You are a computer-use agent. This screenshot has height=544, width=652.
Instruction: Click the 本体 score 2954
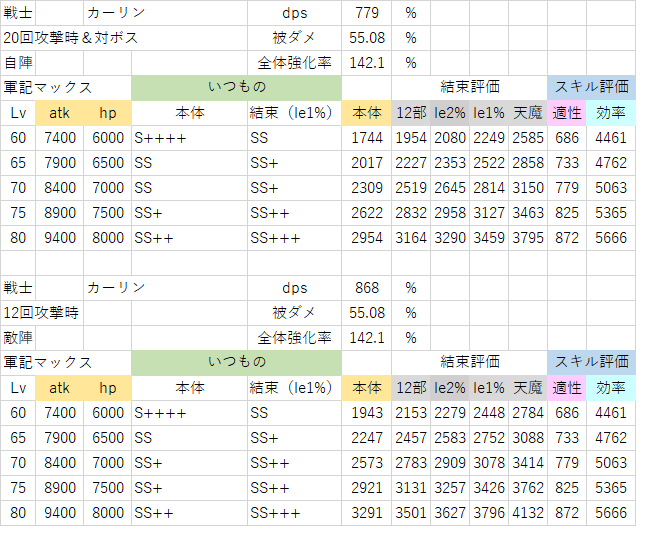(366, 238)
